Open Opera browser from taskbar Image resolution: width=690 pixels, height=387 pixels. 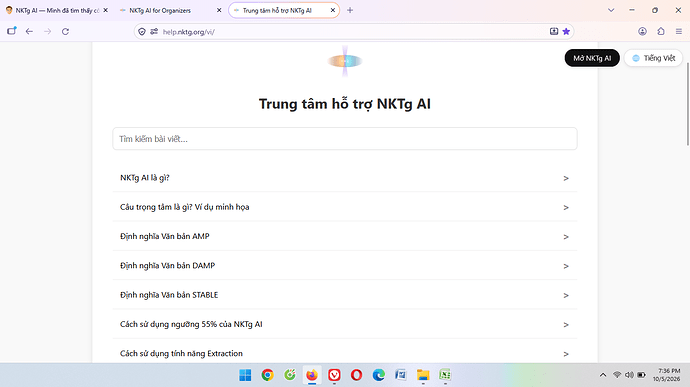coord(356,375)
